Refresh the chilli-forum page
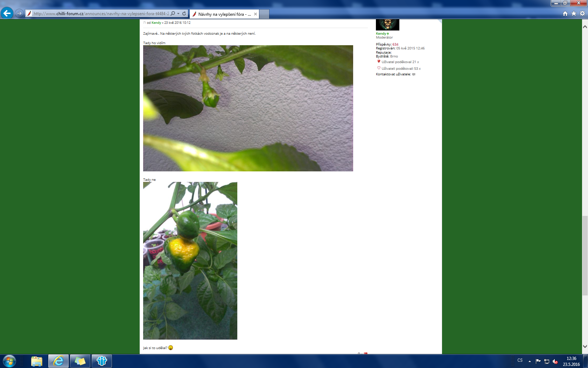 point(184,14)
